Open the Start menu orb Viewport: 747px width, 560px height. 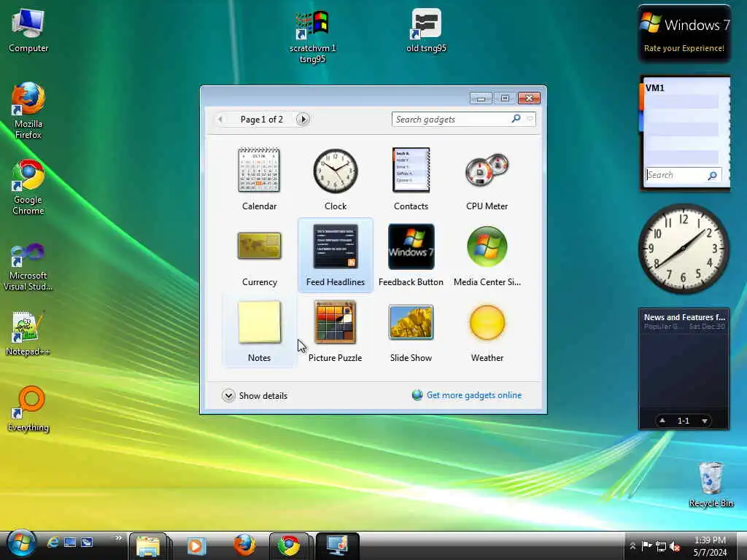coord(21,544)
